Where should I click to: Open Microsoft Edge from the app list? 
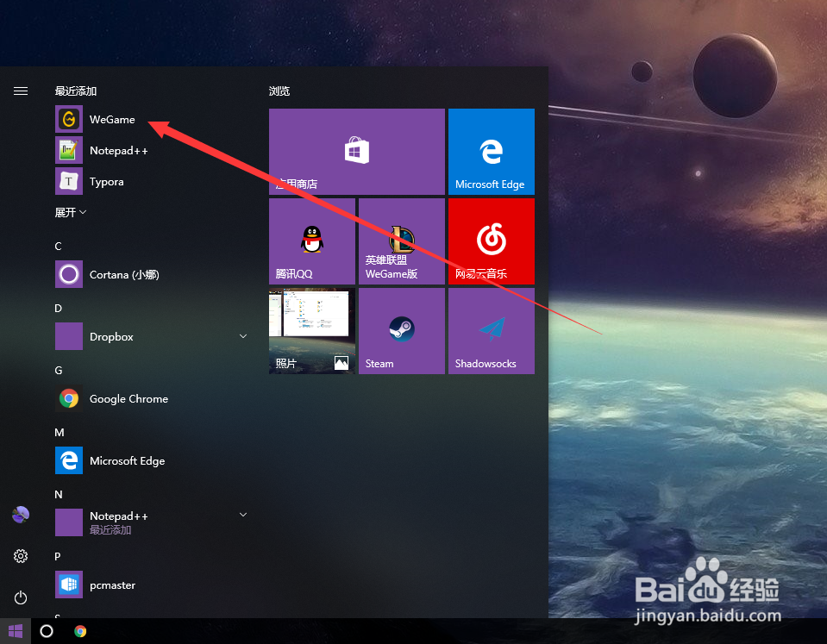pos(150,460)
